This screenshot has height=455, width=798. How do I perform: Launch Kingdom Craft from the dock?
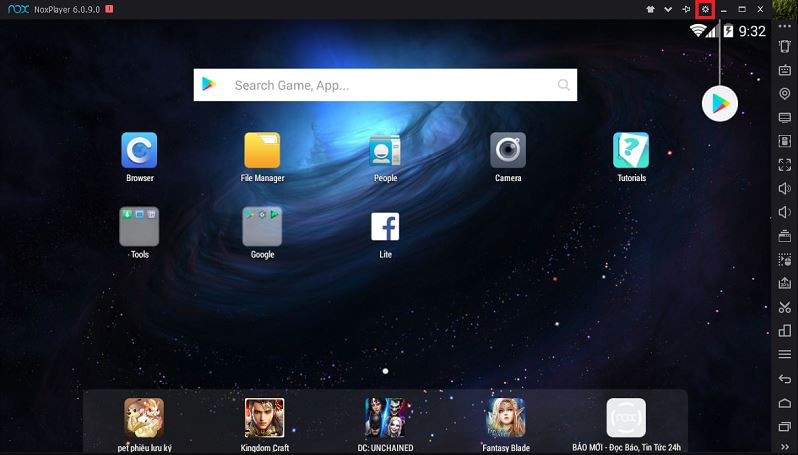coord(265,417)
